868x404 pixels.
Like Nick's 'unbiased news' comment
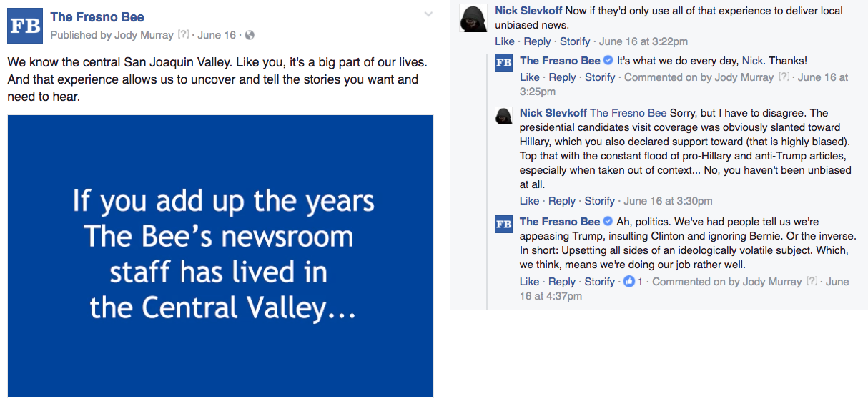coord(505,41)
